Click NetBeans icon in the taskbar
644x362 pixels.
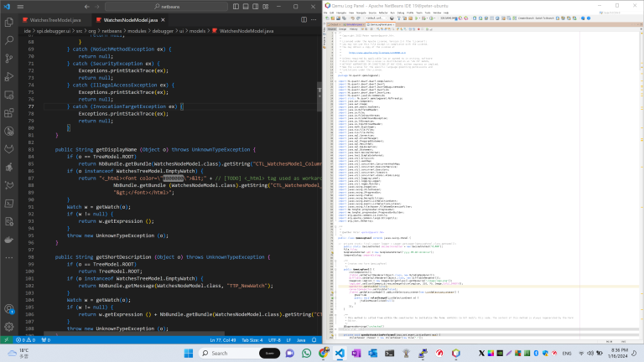pyautogui.click(x=456, y=353)
